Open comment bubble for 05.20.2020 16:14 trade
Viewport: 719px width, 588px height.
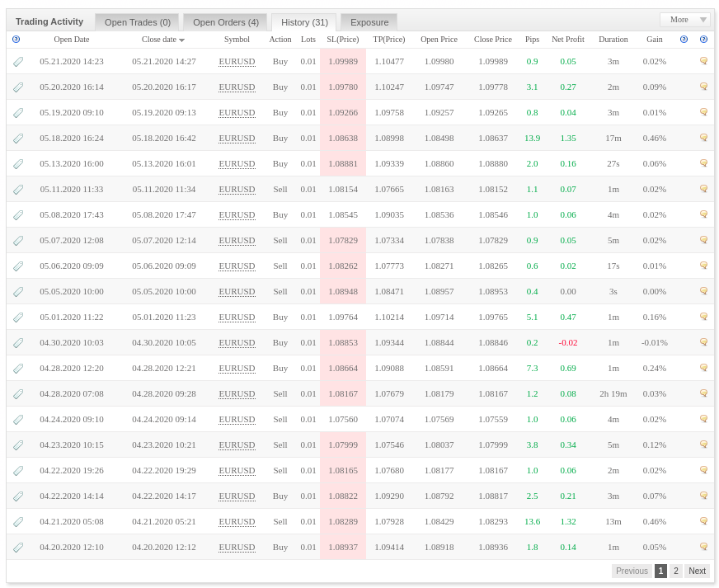(703, 87)
